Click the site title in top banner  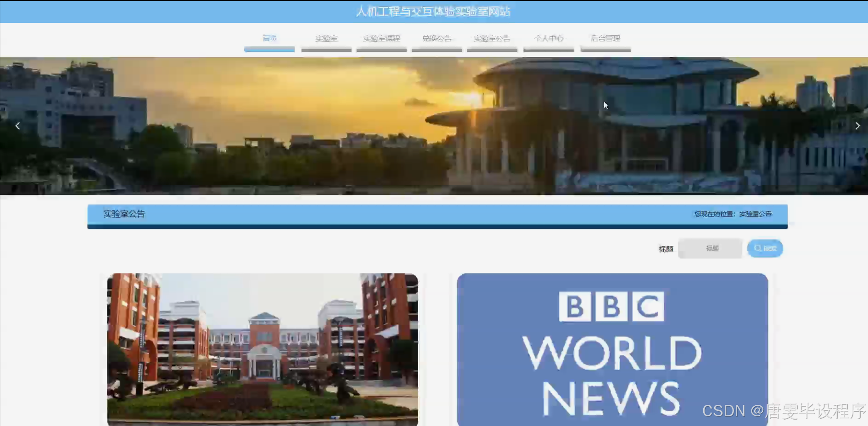[433, 11]
